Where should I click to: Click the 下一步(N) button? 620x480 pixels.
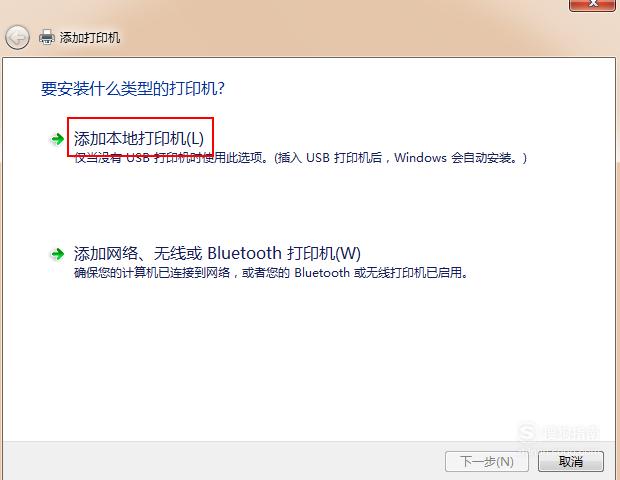tap(487, 461)
